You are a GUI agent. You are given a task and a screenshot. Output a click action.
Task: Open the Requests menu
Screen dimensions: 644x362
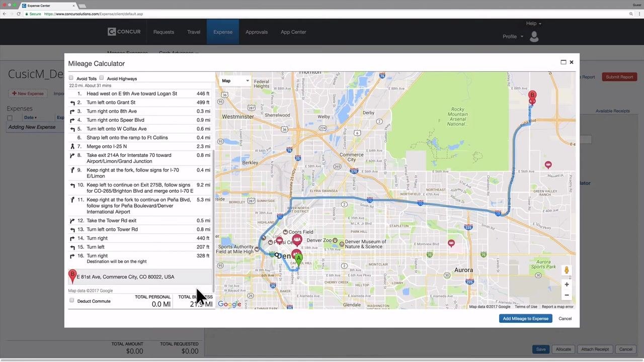pos(164,32)
